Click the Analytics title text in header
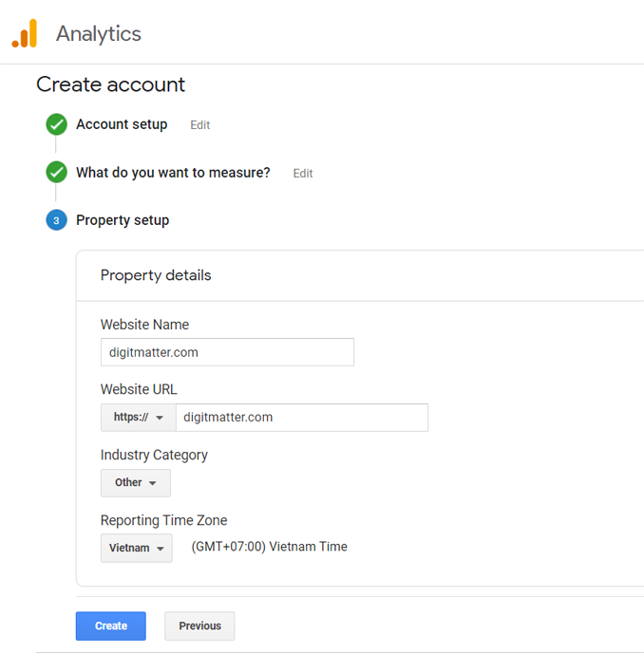Viewport: 644px width, 654px height. [98, 34]
